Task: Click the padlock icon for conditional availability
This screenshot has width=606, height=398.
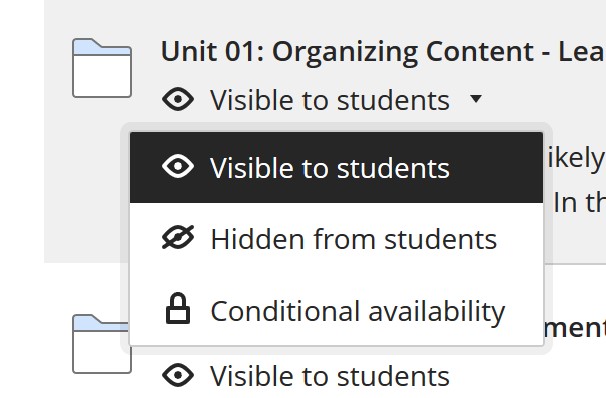Action: (x=178, y=308)
